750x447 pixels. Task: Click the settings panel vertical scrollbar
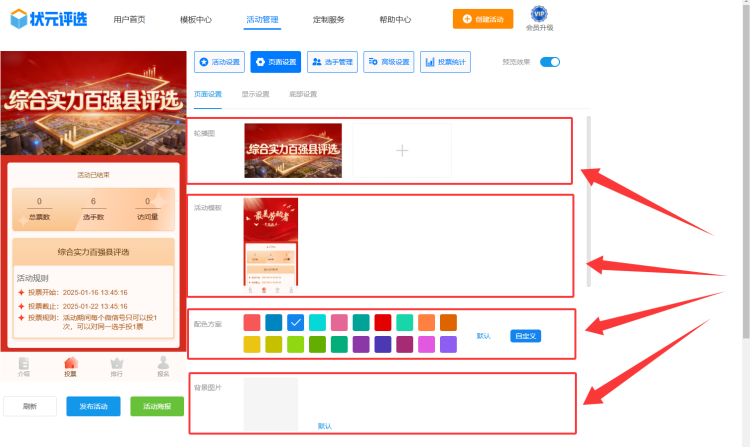point(588,201)
